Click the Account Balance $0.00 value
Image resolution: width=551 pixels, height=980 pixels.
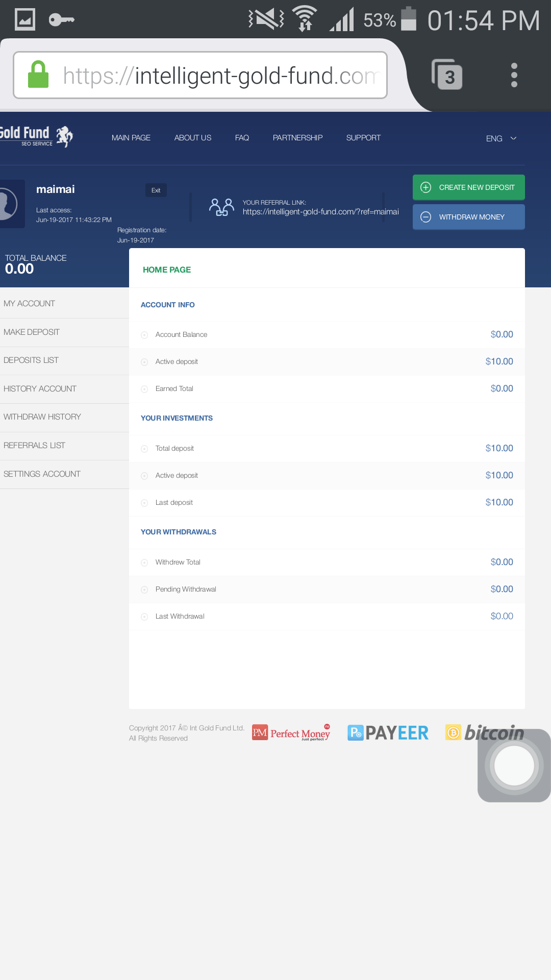click(x=502, y=334)
